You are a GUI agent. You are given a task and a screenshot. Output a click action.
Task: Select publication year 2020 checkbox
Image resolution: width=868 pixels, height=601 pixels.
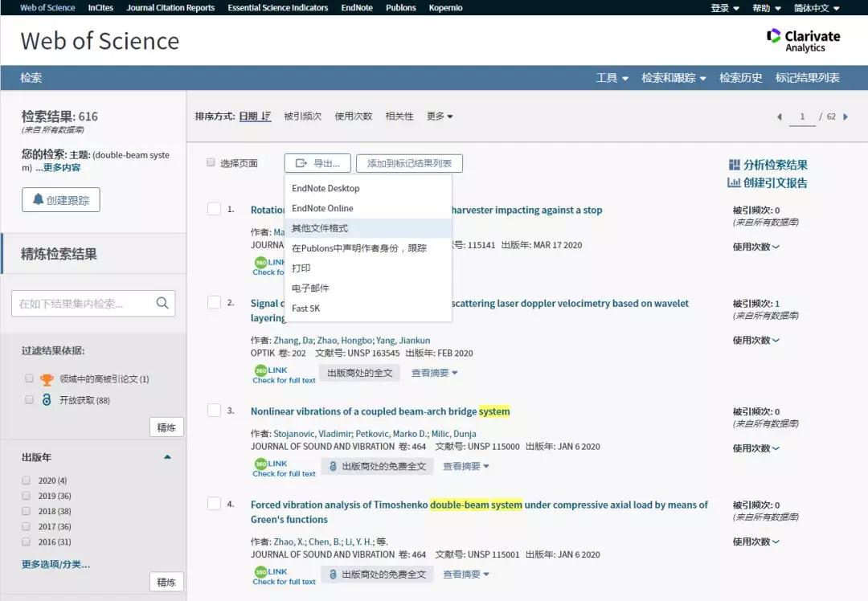tap(26, 480)
